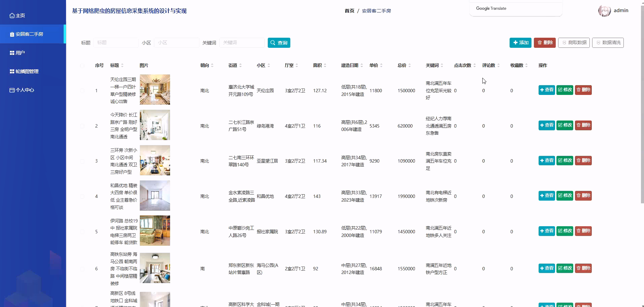Select the 安居客二手房 breadcrumb item
This screenshot has width=644, height=307.
(376, 11)
